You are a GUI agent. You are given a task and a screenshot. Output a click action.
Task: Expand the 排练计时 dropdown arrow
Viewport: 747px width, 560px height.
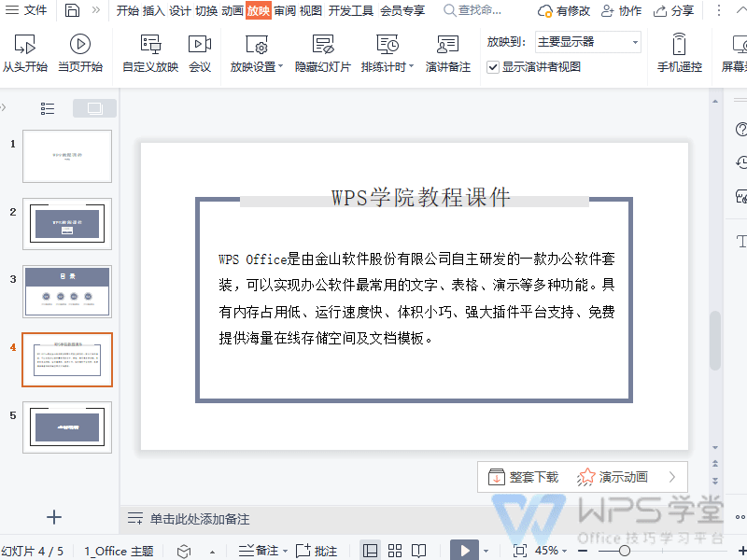coord(411,66)
